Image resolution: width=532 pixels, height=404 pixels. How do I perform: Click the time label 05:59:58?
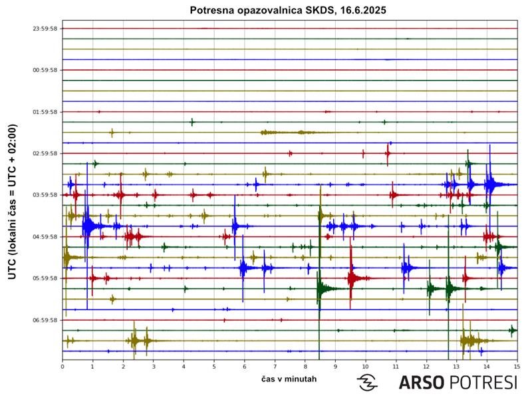point(45,278)
